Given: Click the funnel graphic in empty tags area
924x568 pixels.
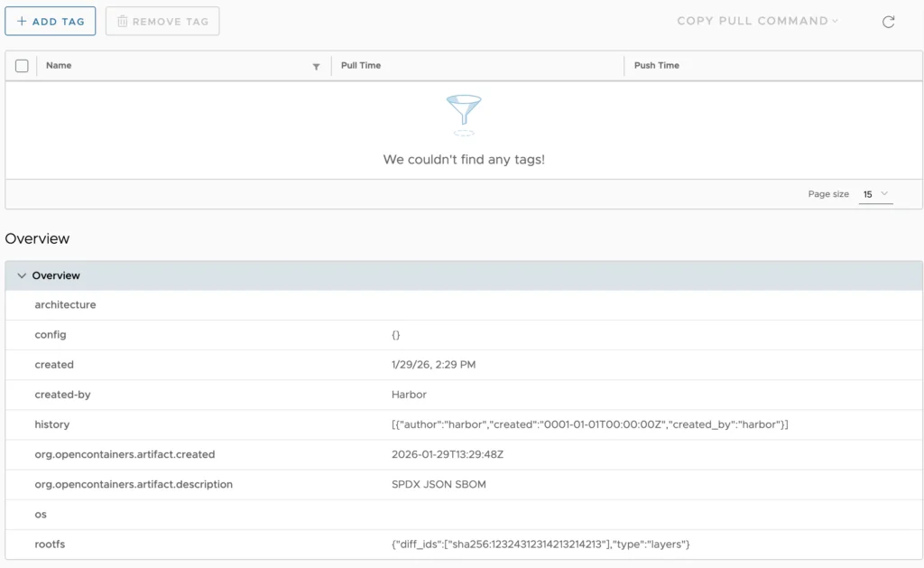Looking at the screenshot, I should point(464,112).
